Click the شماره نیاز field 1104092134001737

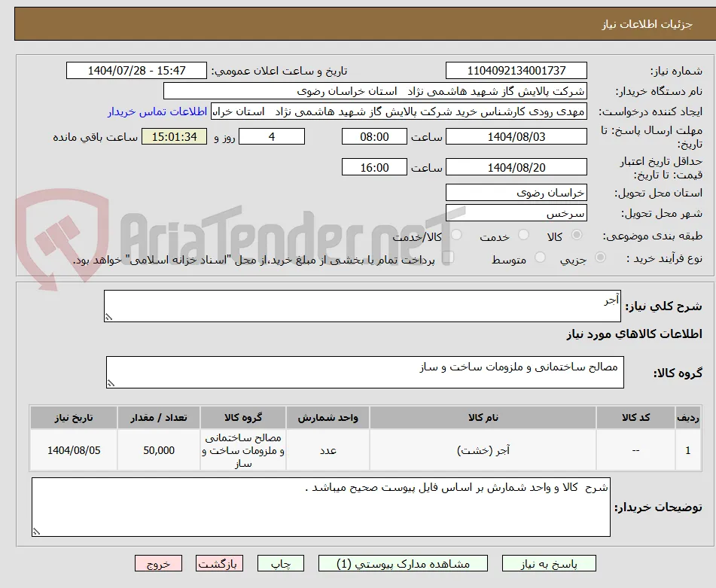click(x=516, y=71)
